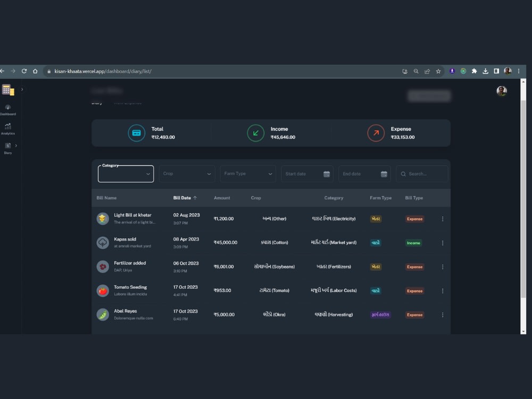532x399 pixels.
Task: Reload the page with refresh icon
Action: click(x=24, y=71)
